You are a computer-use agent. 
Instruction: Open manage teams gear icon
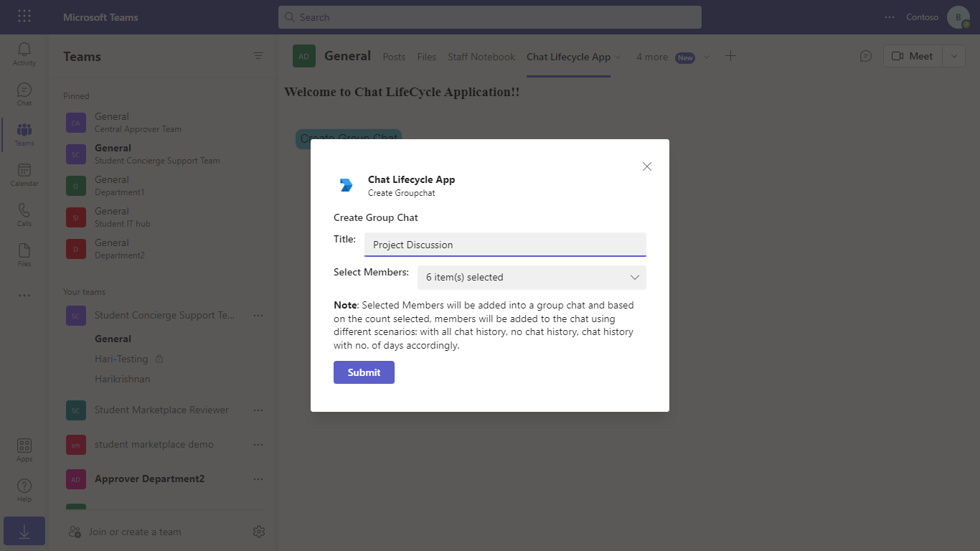(259, 532)
